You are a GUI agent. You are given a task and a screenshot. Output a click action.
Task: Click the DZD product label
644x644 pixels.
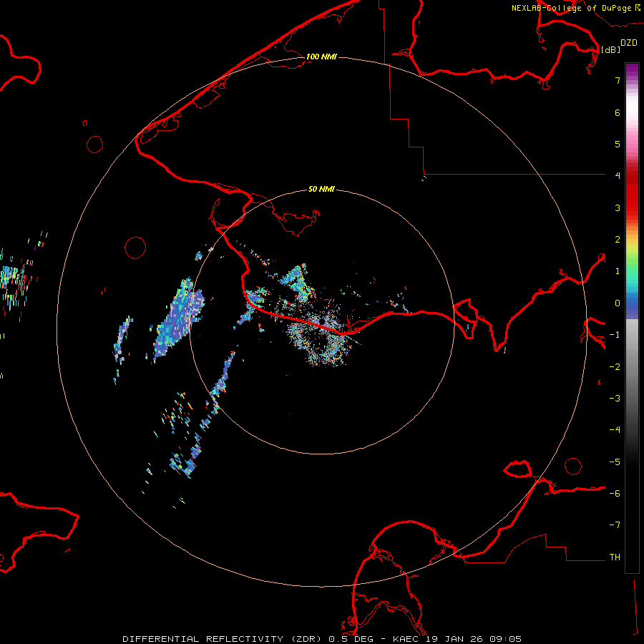[x=629, y=43]
